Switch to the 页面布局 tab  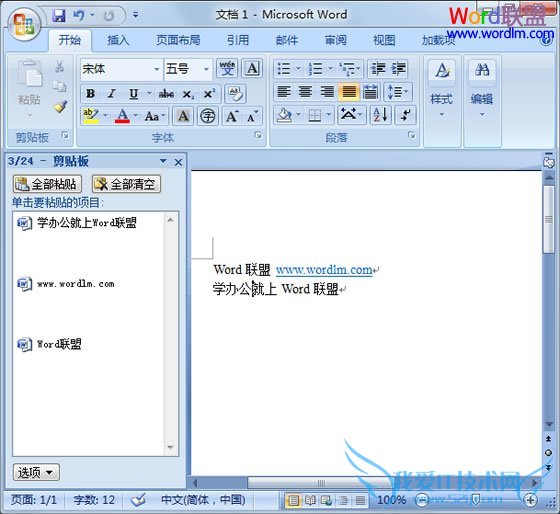click(178, 40)
